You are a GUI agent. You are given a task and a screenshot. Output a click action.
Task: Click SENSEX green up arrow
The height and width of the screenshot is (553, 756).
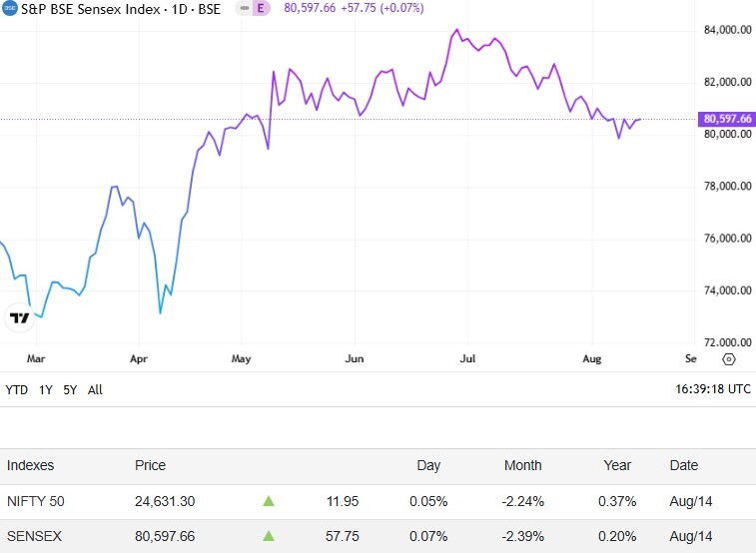point(268,536)
